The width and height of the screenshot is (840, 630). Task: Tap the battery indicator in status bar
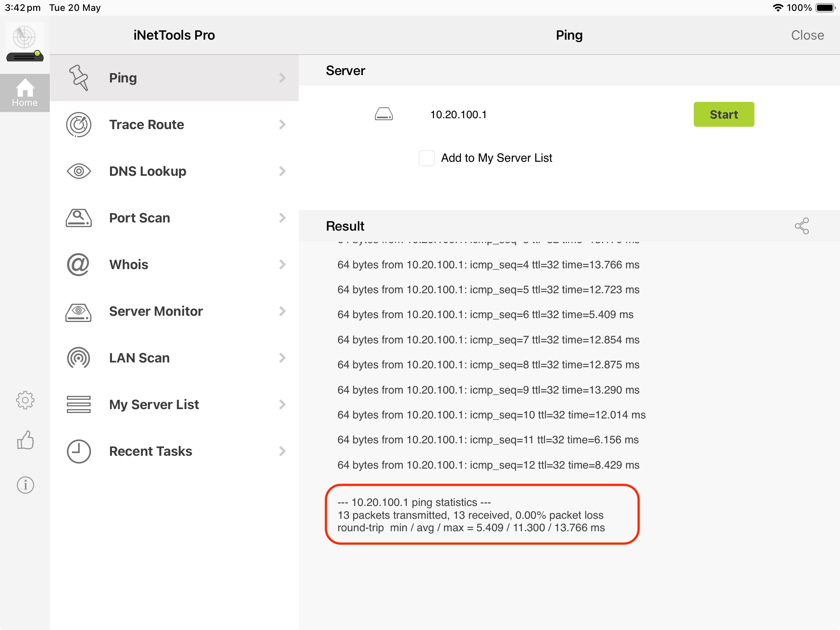coord(826,8)
